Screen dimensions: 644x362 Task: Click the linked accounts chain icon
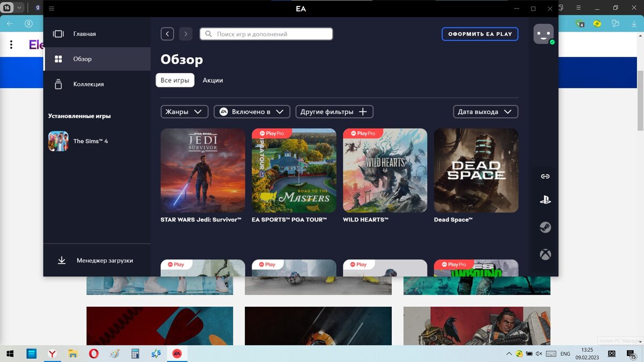pos(545,176)
